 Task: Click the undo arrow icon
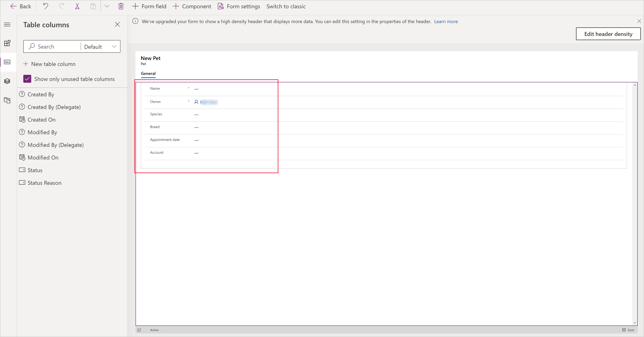pyautogui.click(x=46, y=6)
